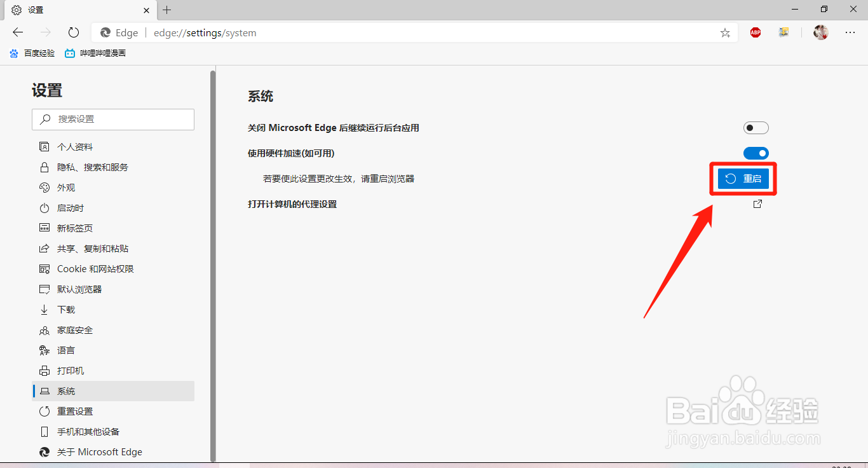The width and height of the screenshot is (868, 468).
Task: Open 语言 settings section
Action: click(113, 350)
